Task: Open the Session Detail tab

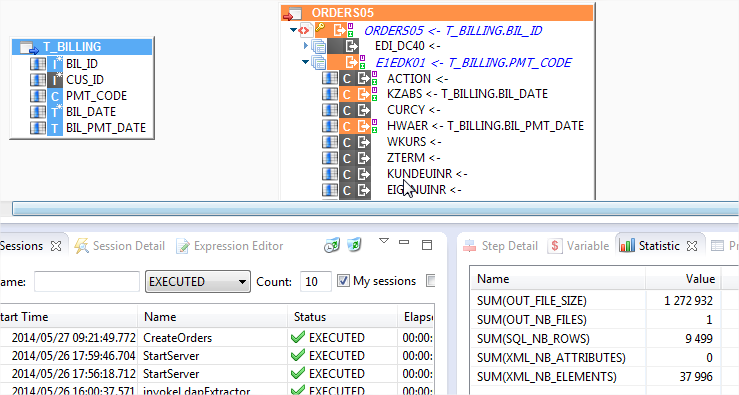Action: (120, 246)
